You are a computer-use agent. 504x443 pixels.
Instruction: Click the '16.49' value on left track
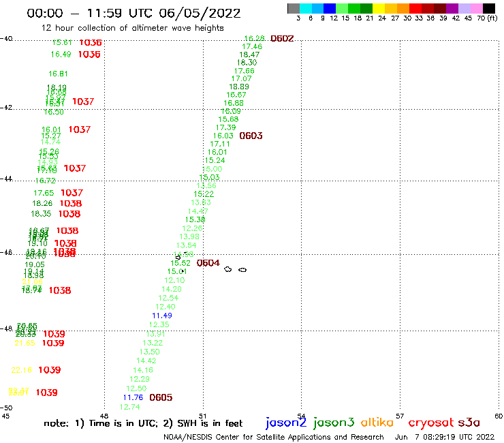[61, 55]
